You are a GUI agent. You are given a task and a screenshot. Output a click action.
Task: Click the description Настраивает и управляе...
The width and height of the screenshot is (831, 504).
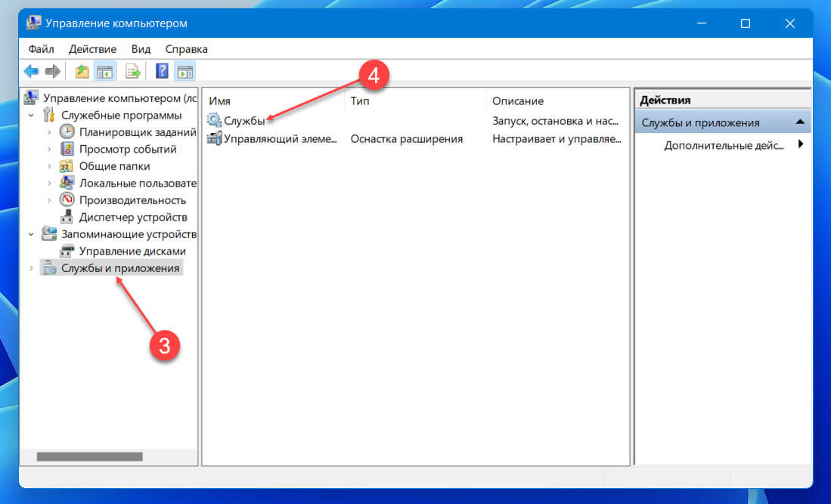[557, 139]
